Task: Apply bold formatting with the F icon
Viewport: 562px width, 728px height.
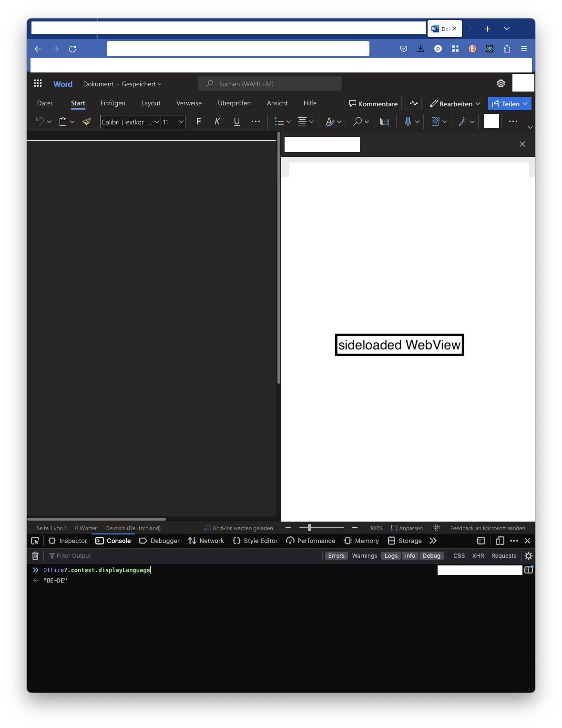Action: [x=198, y=122]
